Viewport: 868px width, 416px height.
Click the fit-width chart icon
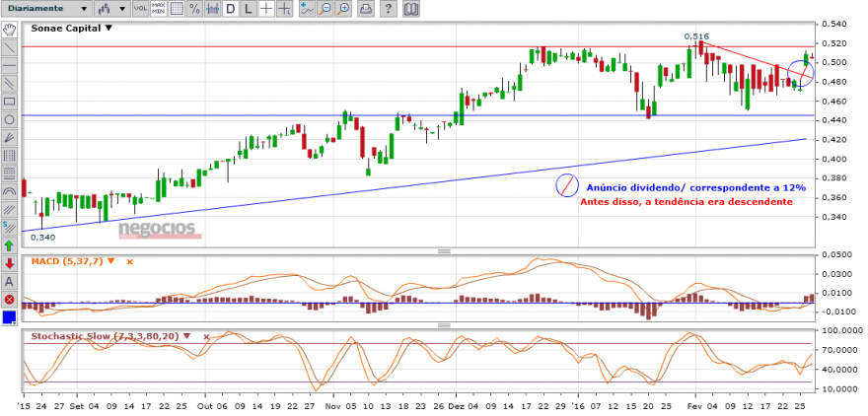point(213,8)
